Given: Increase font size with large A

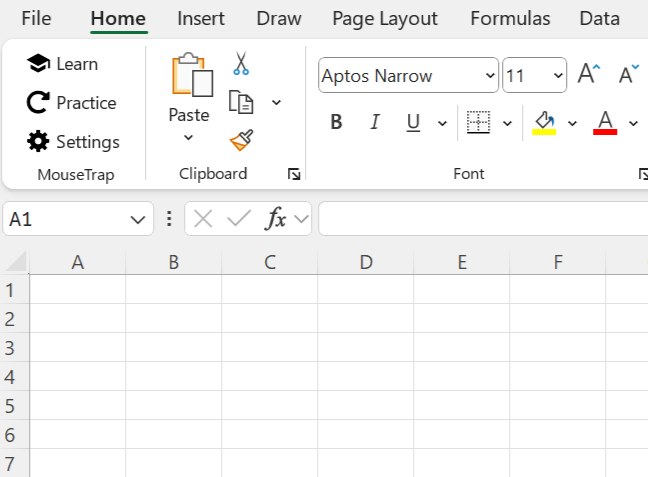Looking at the screenshot, I should tap(588, 74).
